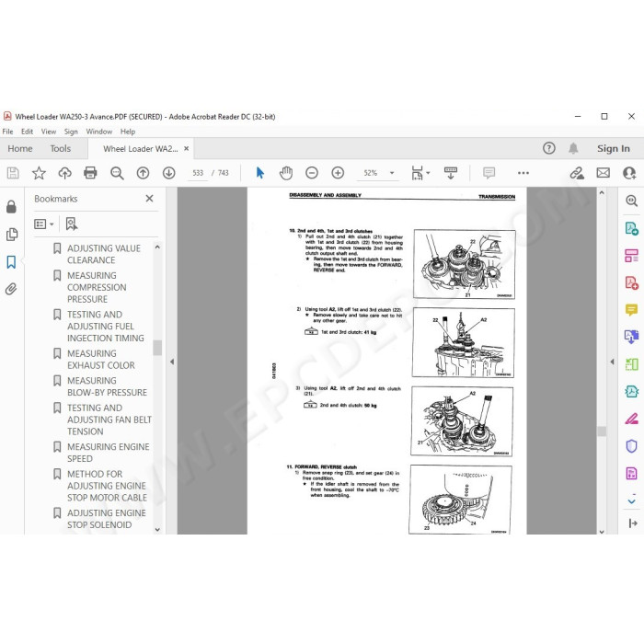The image size is (644, 644).
Task: Open the Sign menu
Action: point(71,132)
